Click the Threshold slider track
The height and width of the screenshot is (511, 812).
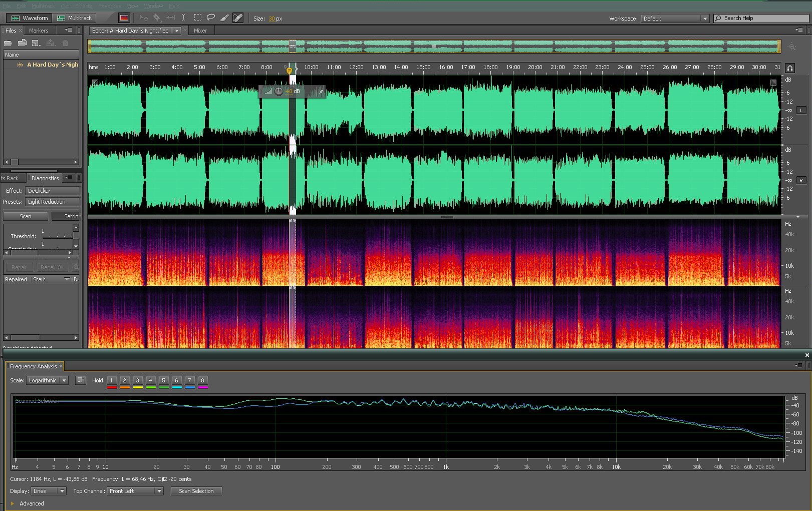[58, 236]
